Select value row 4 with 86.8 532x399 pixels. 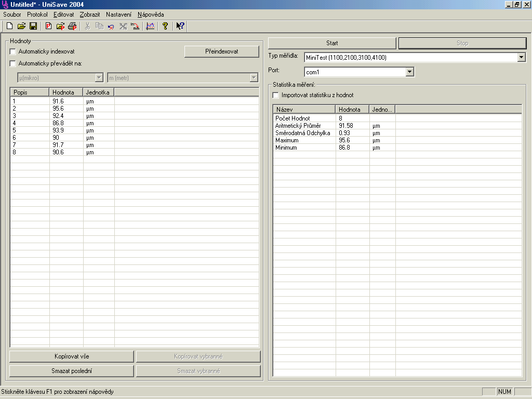pos(135,123)
